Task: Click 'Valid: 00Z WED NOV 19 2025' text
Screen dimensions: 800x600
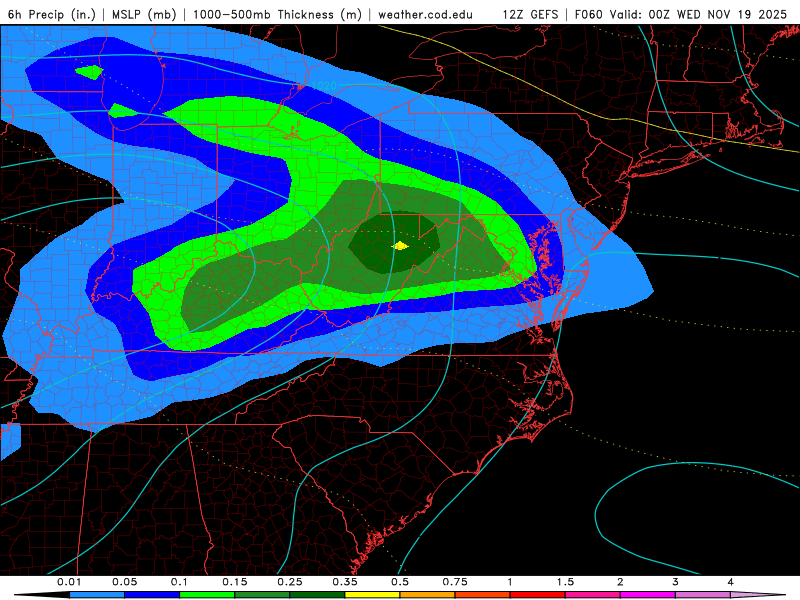Action: click(x=698, y=14)
